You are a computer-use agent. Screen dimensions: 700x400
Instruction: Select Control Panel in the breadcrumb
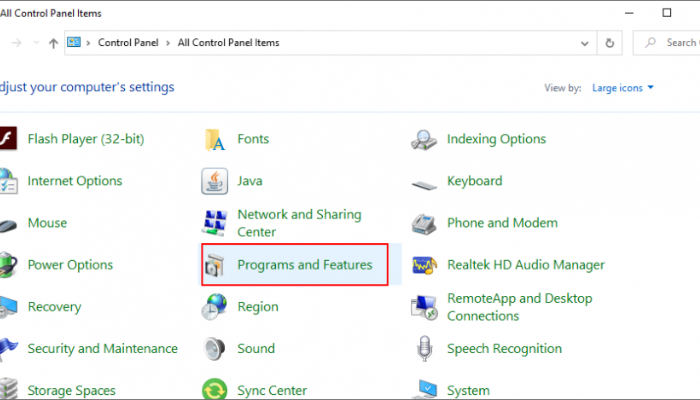click(128, 42)
